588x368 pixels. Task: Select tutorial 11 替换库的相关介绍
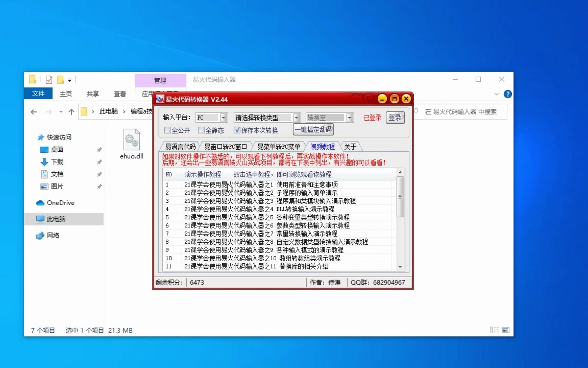[x=279, y=266]
